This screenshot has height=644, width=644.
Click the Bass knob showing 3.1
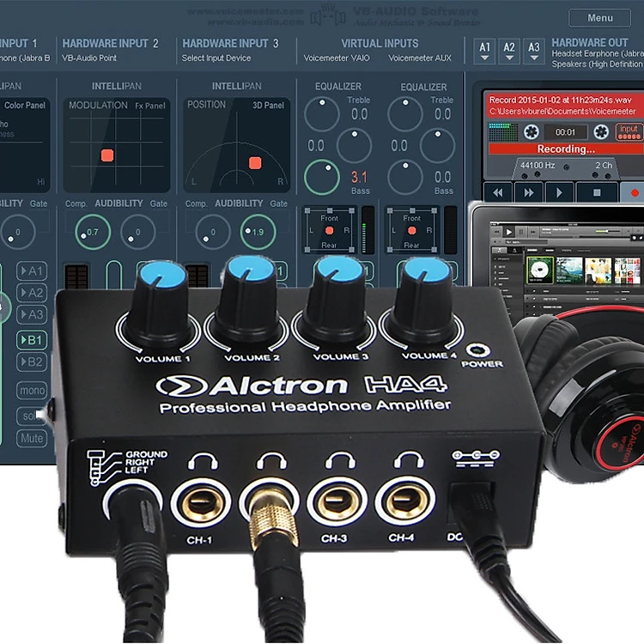[x=321, y=177]
